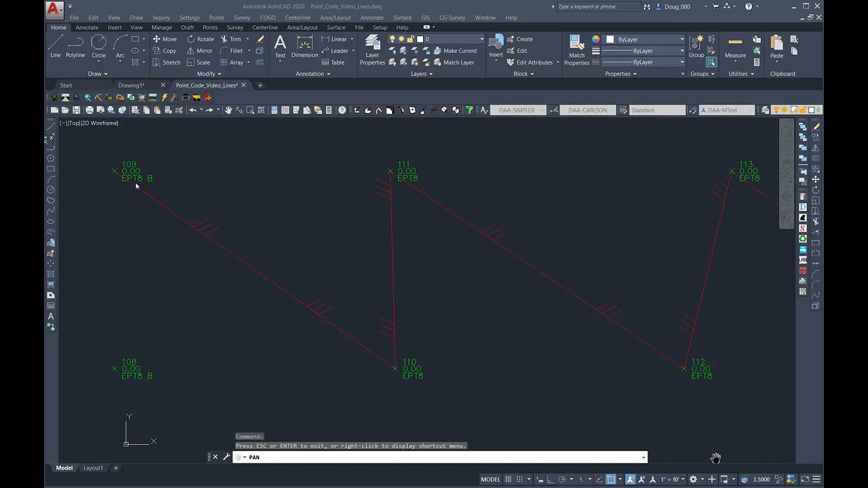Click the Match Layer button
The height and width of the screenshot is (488, 868).
click(452, 62)
